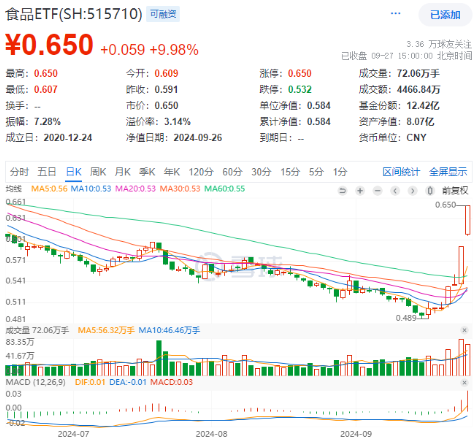The height and width of the screenshot is (442, 476).
Task: Click the 跌停 0.532 value
Action: click(x=300, y=89)
